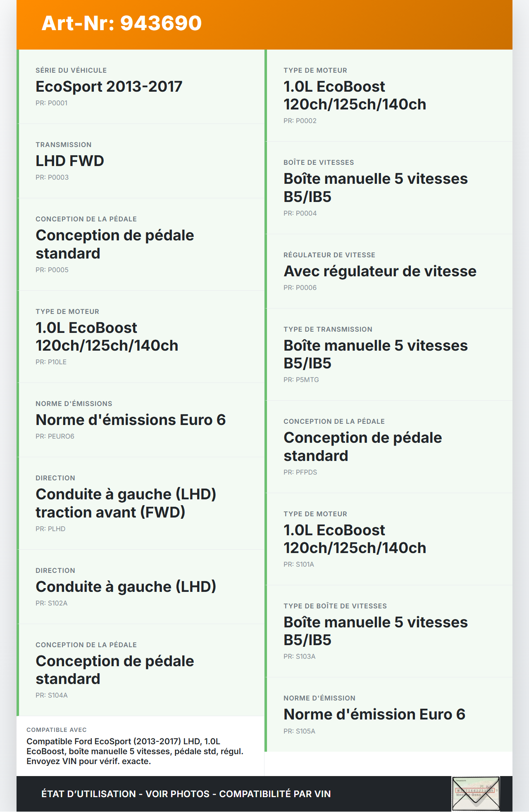Click pedal design card with PR PFPDS
This screenshot has width=529, height=812.
(x=389, y=447)
